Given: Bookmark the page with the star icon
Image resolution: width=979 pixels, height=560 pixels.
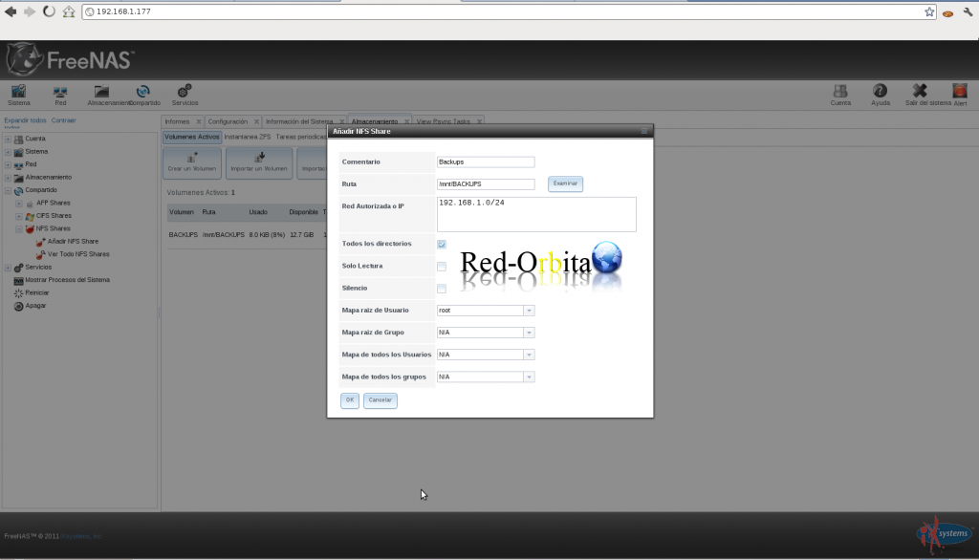Looking at the screenshot, I should [929, 11].
